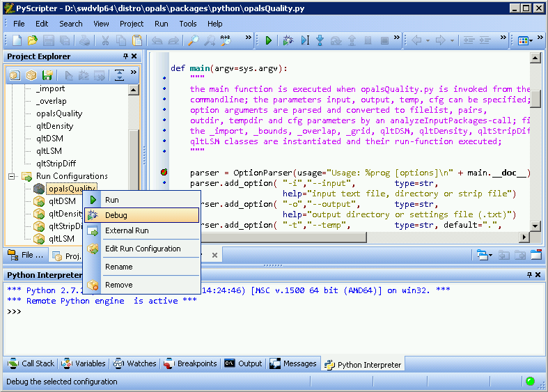Switch to the Breakpoints tab

tap(191, 363)
